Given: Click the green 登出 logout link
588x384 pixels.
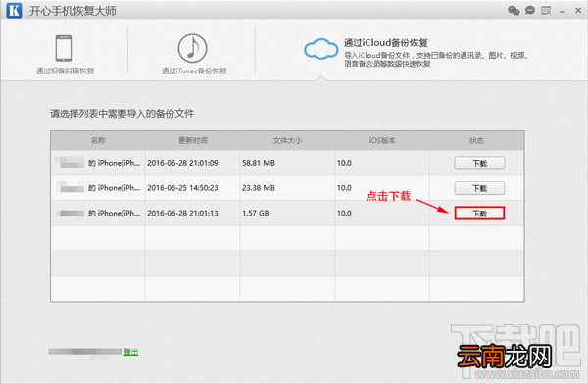Looking at the screenshot, I should point(131,352).
